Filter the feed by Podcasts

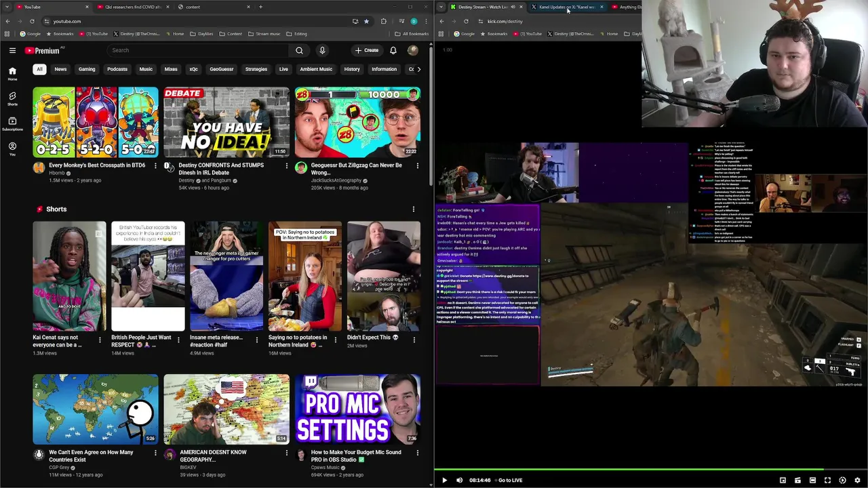pyautogui.click(x=117, y=69)
